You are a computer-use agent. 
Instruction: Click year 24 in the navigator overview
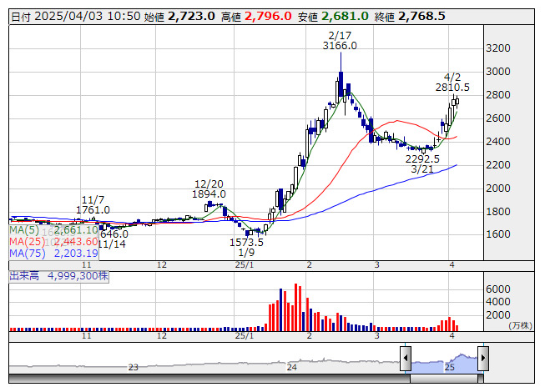(x=291, y=367)
